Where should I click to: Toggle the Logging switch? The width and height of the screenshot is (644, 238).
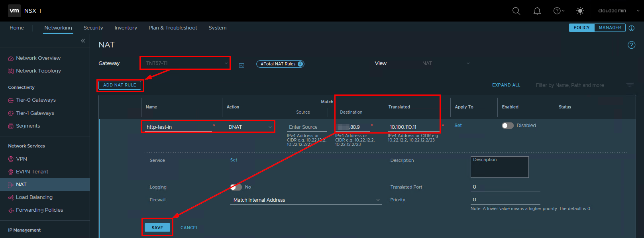pyautogui.click(x=236, y=187)
